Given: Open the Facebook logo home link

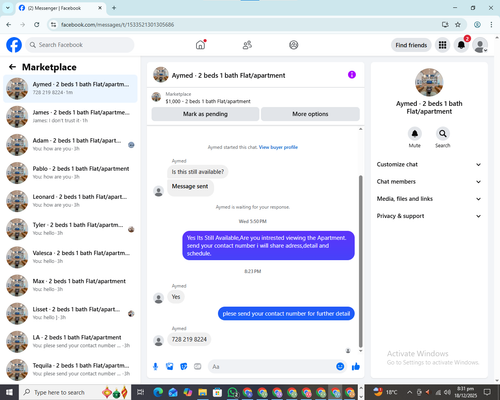Looking at the screenshot, I should [x=14, y=45].
